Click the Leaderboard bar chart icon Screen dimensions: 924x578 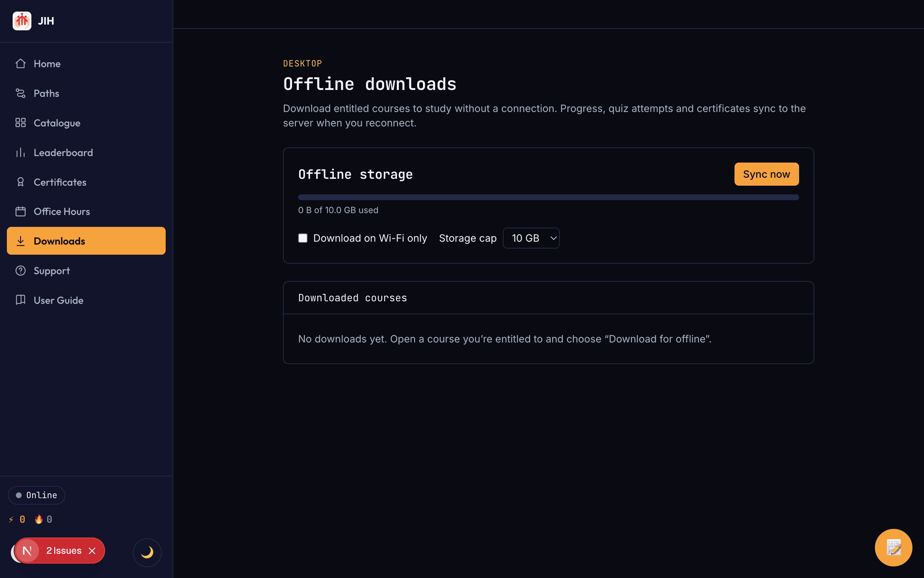pos(21,152)
